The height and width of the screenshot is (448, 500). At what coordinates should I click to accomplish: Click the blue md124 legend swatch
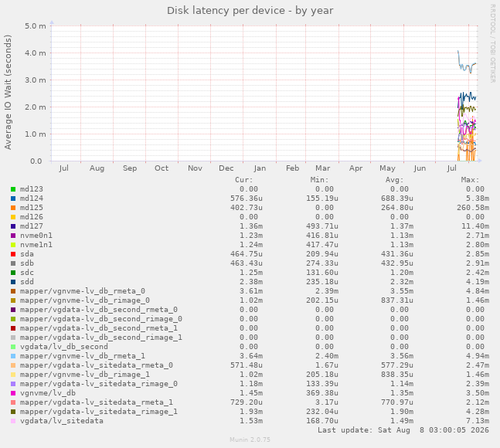13,199
